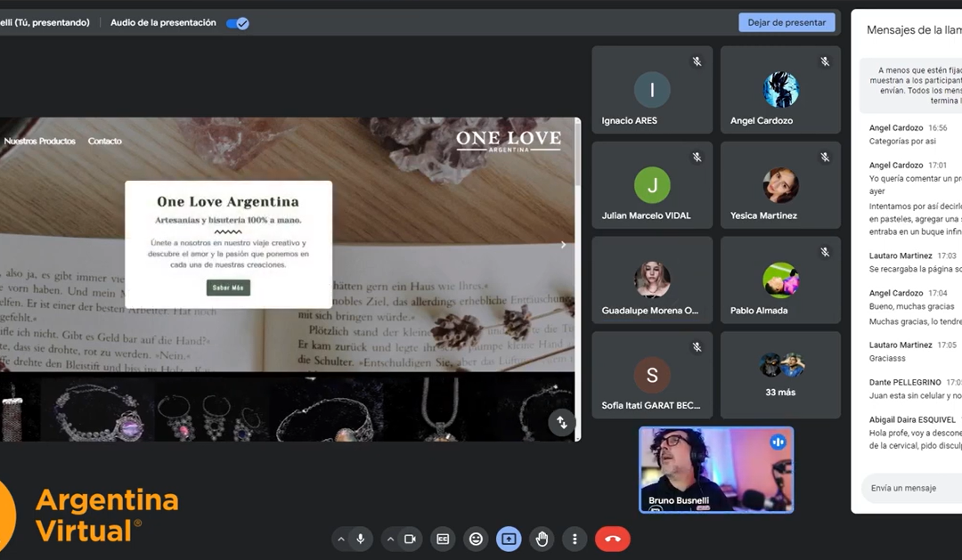The width and height of the screenshot is (962, 560).
Task: Click the pendant necklace product image
Action: (440, 410)
